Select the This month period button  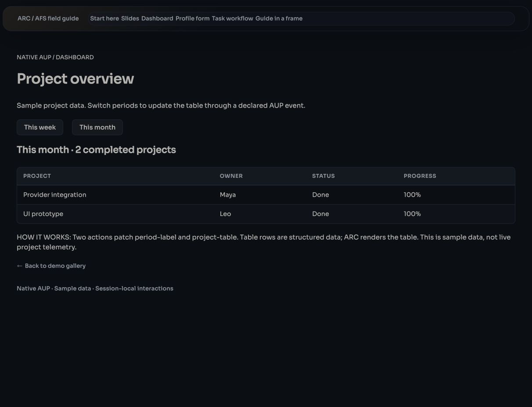pyautogui.click(x=97, y=127)
